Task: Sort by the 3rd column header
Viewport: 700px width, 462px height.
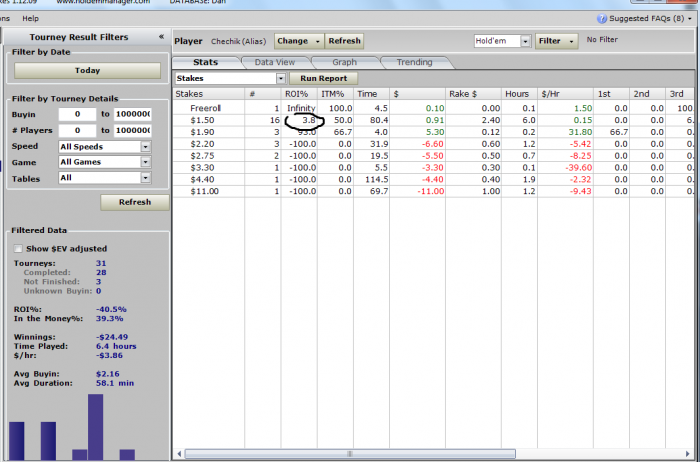Action: coord(680,94)
